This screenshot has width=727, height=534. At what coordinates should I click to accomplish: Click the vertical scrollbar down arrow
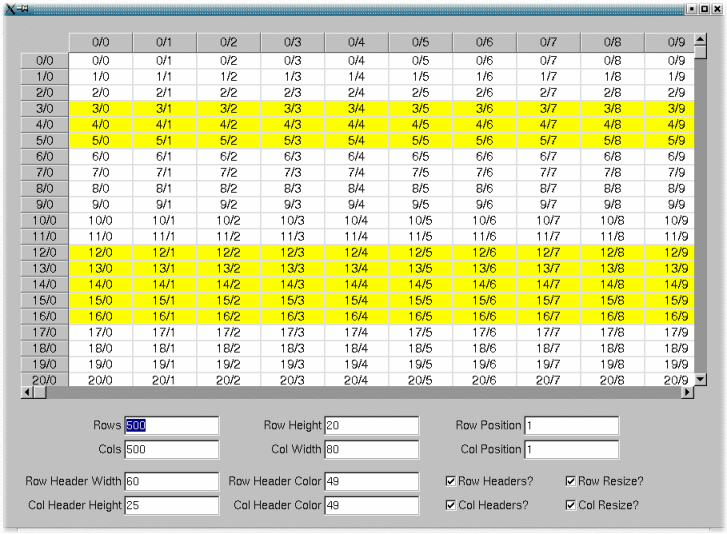(700, 380)
